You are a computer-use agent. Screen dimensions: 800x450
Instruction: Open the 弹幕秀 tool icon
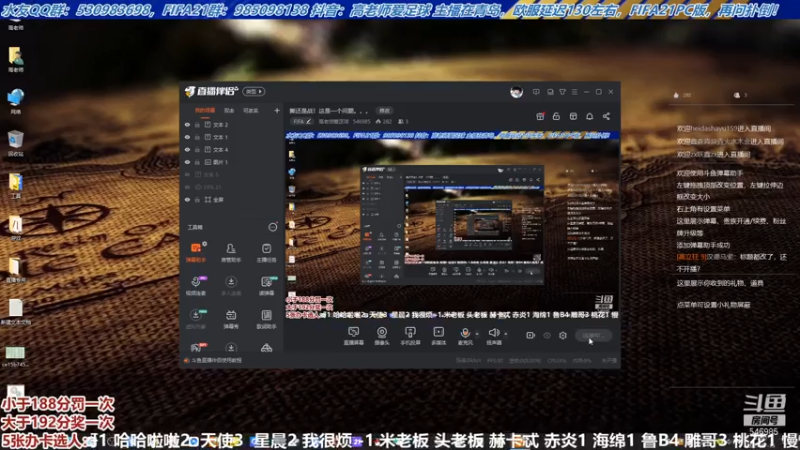point(231,315)
